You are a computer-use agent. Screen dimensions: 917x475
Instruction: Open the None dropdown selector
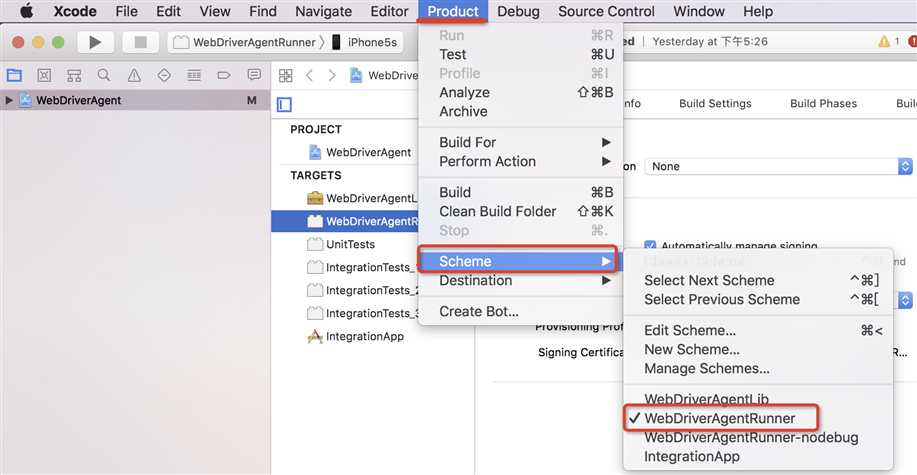[778, 166]
